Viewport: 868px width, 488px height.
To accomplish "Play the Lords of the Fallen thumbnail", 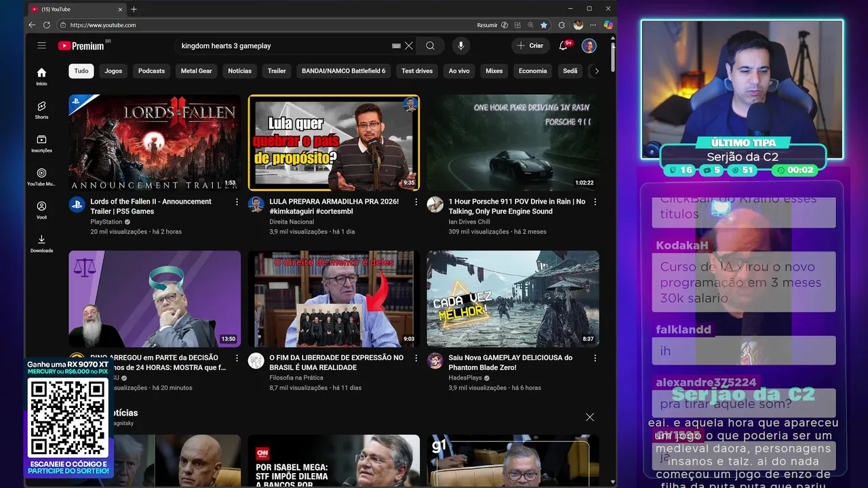I will click(x=155, y=143).
